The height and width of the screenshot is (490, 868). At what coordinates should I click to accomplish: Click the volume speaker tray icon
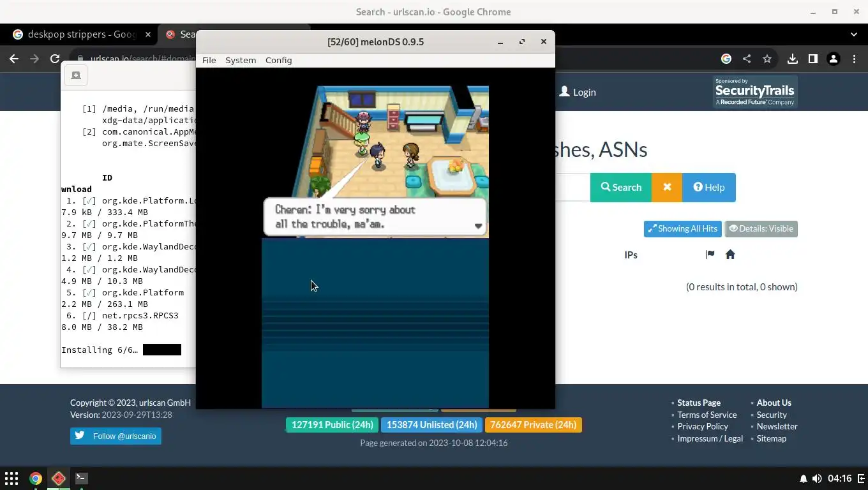(817, 479)
